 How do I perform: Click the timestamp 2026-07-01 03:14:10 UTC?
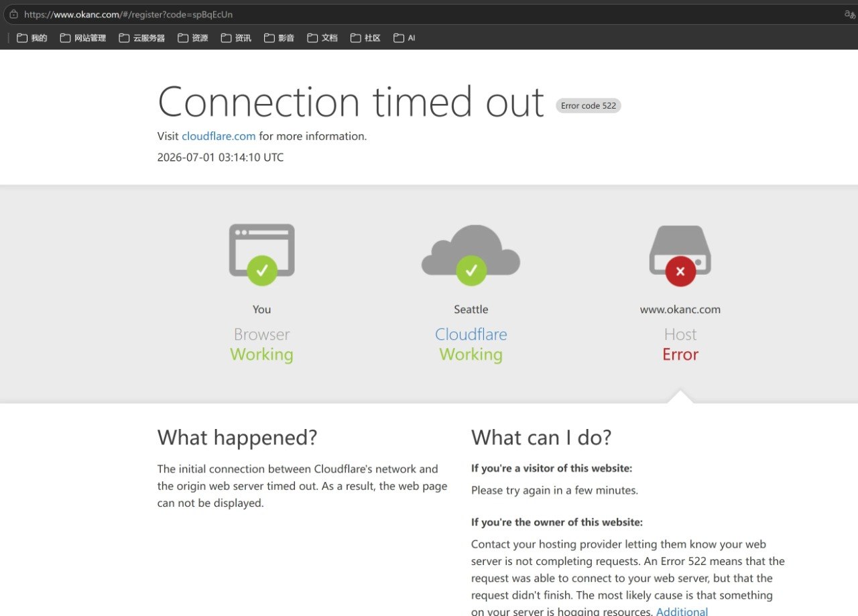[x=221, y=158]
